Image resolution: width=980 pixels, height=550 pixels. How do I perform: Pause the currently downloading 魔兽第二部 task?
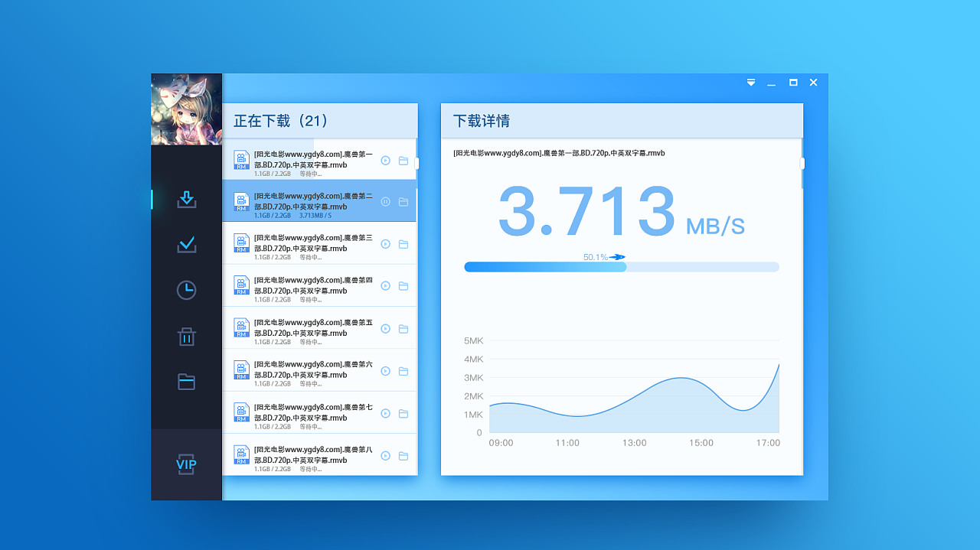(385, 202)
